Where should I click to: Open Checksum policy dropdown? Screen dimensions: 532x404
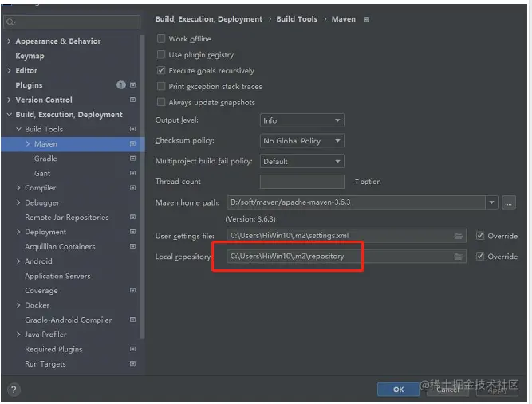coord(302,141)
